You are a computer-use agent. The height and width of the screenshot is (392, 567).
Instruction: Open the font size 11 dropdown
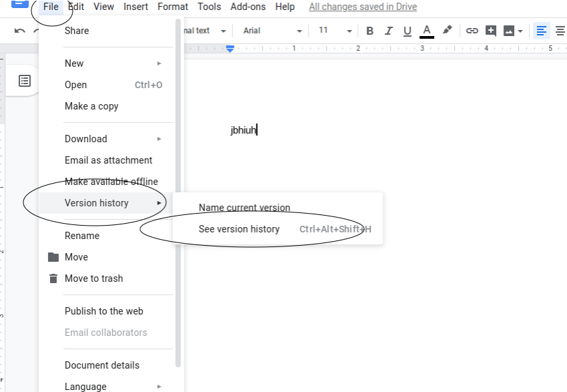tap(335, 31)
